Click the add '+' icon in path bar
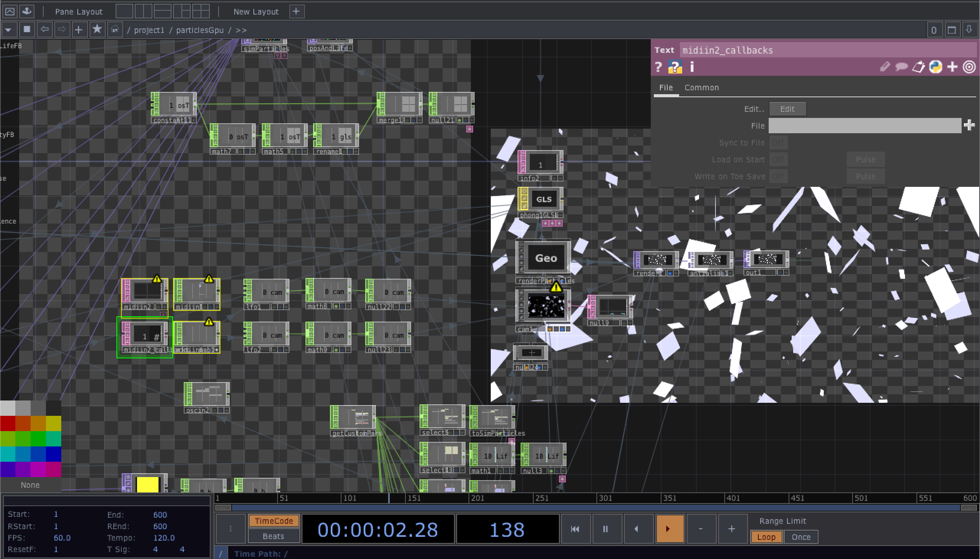Screen dimensions: 980x559 79,29
